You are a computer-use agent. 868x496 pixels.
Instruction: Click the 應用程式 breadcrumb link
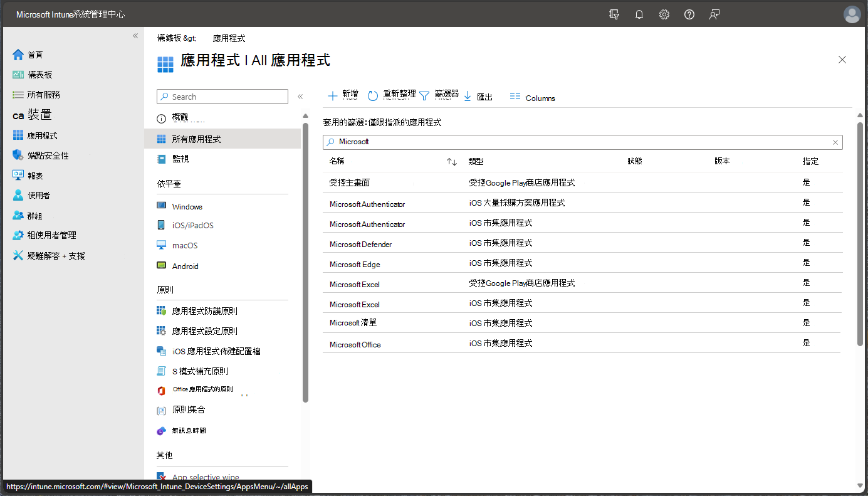coord(229,38)
